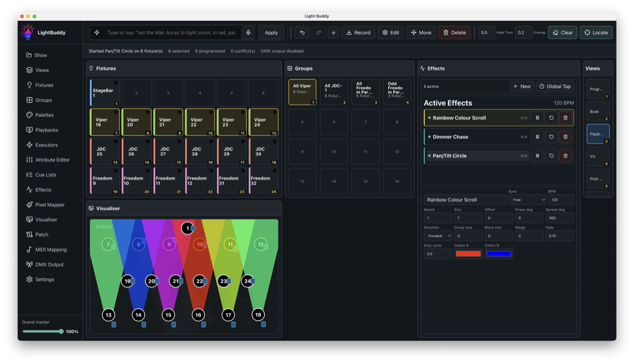Click visualiser fixture marker 22
The width and height of the screenshot is (634, 364).
[x=199, y=281]
